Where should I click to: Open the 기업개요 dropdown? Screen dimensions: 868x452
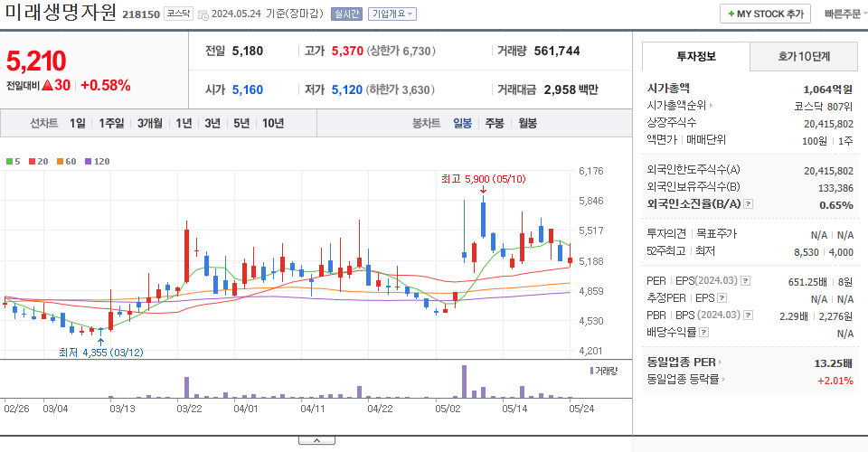[392, 14]
